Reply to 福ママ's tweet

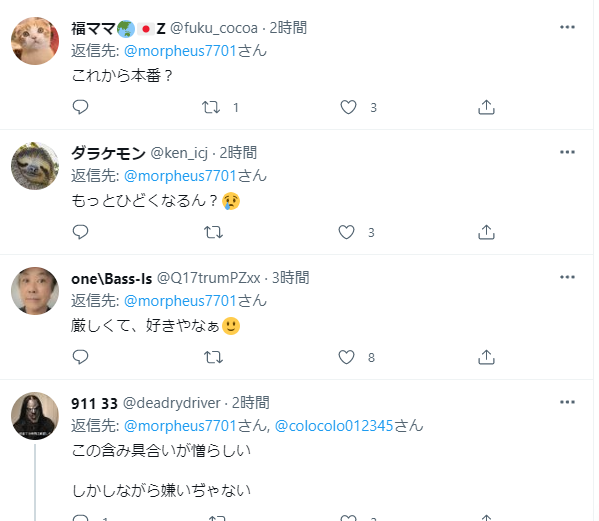tap(80, 107)
